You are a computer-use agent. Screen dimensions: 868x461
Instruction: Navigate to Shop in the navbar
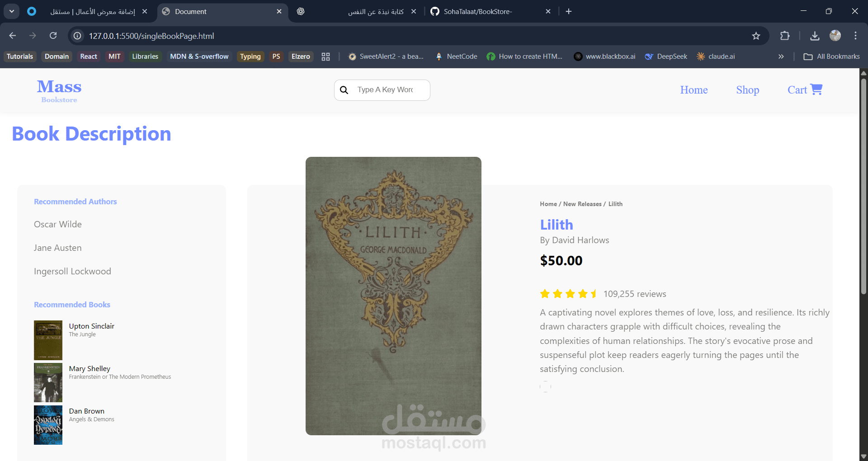click(748, 90)
